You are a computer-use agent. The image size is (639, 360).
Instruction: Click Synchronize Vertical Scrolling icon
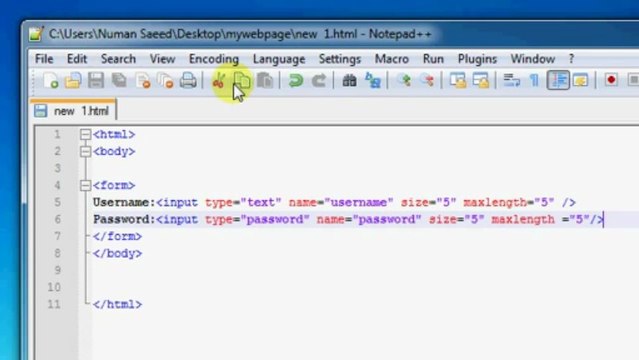pos(458,80)
